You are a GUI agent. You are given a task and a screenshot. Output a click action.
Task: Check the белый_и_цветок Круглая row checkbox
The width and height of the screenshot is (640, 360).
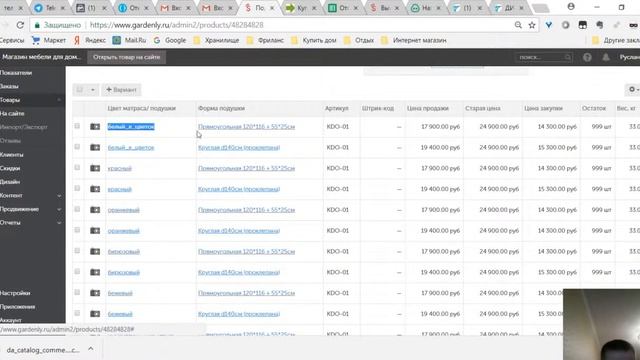pos(77,147)
